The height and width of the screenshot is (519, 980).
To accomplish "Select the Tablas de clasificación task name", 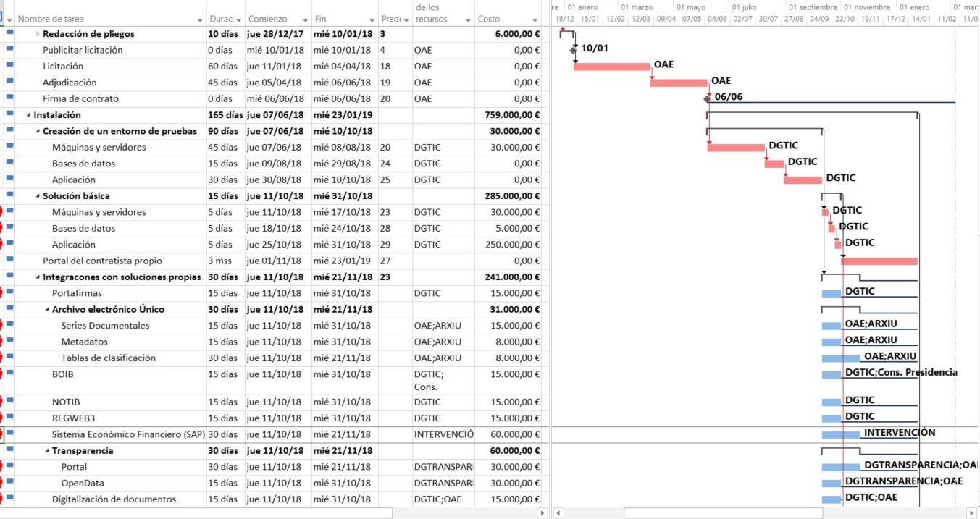I will coord(108,358).
